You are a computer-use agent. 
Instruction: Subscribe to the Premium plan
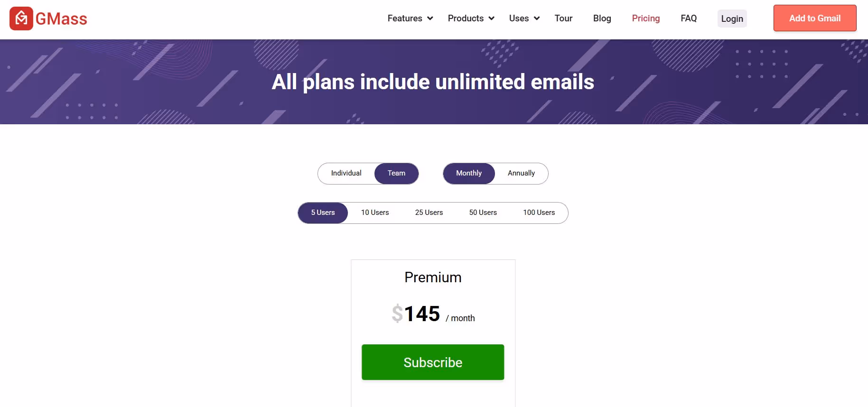[x=432, y=362]
